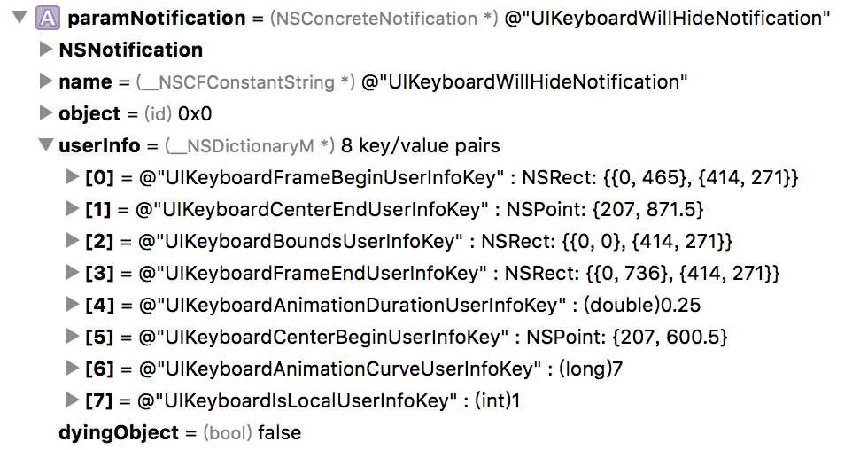The height and width of the screenshot is (450, 868).
Task: Select the UIKeyboardIsLocalUserInfoKey entry
Action: click(302, 400)
